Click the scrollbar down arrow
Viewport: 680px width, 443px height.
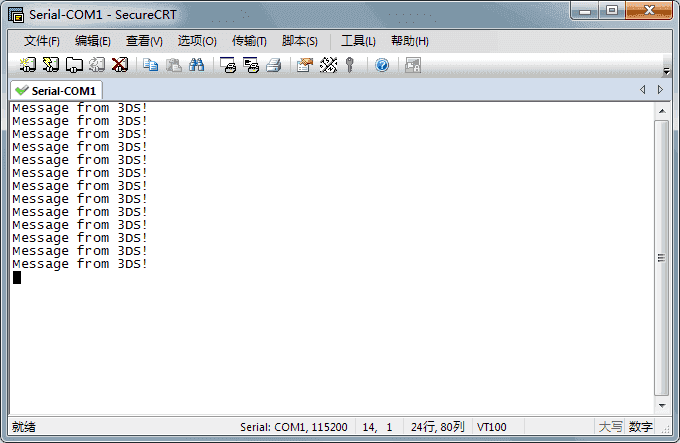click(662, 406)
